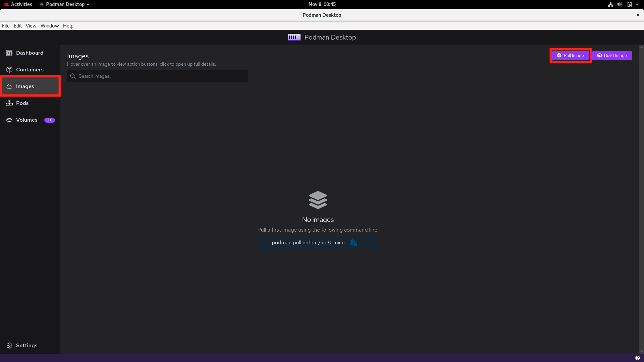Click the Build Image button
This screenshot has width=644, height=362.
[x=612, y=55]
